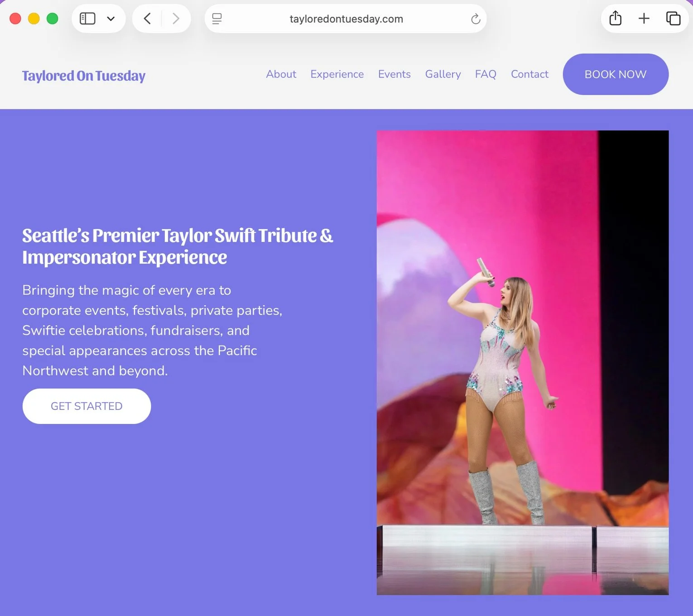Toggle the Safari sidebar icon
The image size is (693, 616).
(x=87, y=19)
